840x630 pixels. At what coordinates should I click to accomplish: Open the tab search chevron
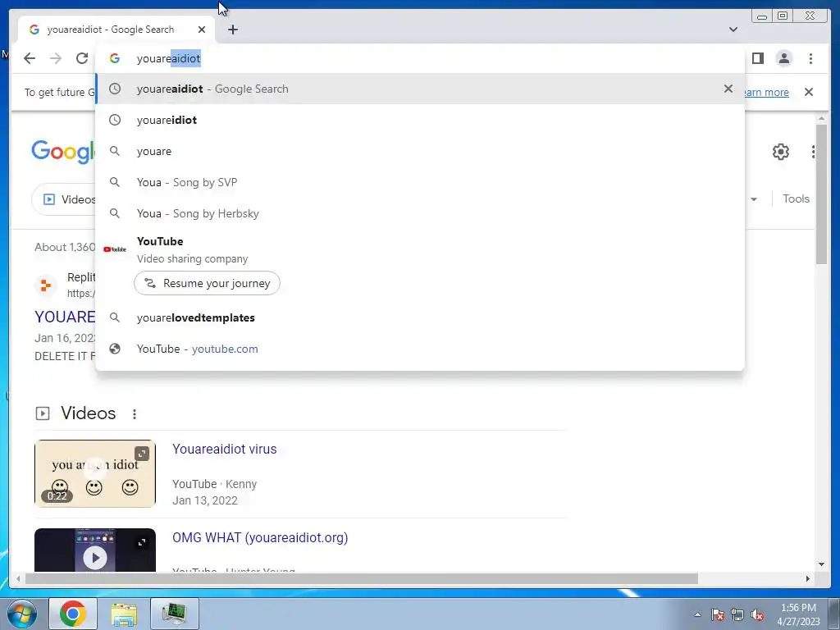tap(733, 30)
